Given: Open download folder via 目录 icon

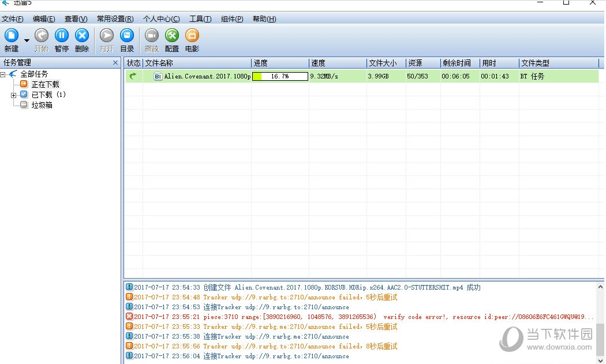Looking at the screenshot, I should coord(127,36).
